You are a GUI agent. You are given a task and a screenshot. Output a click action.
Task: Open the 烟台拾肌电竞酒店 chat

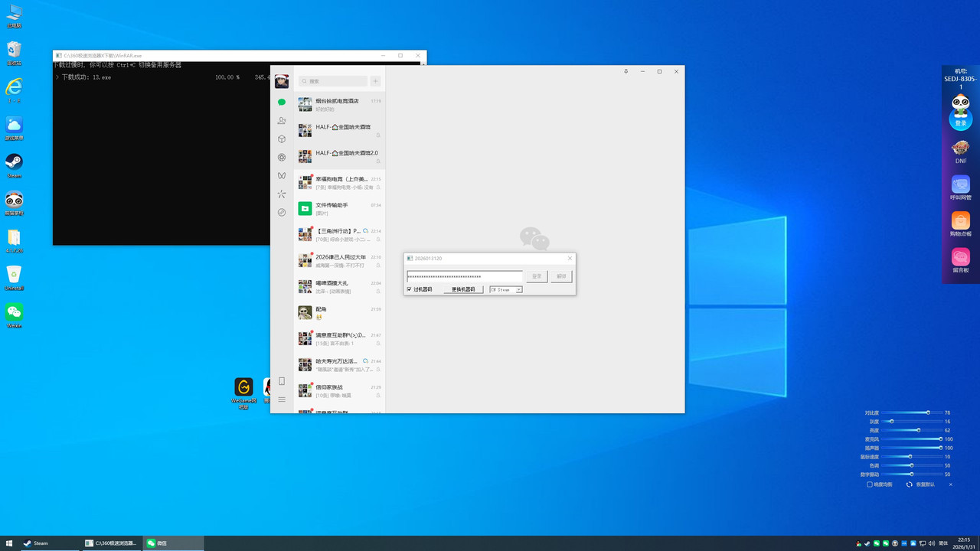(339, 105)
